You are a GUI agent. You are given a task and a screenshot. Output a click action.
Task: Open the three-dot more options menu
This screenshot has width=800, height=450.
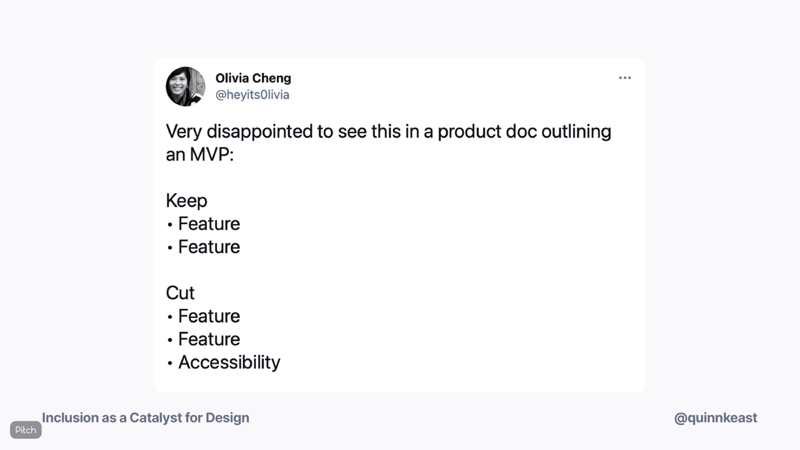point(624,78)
